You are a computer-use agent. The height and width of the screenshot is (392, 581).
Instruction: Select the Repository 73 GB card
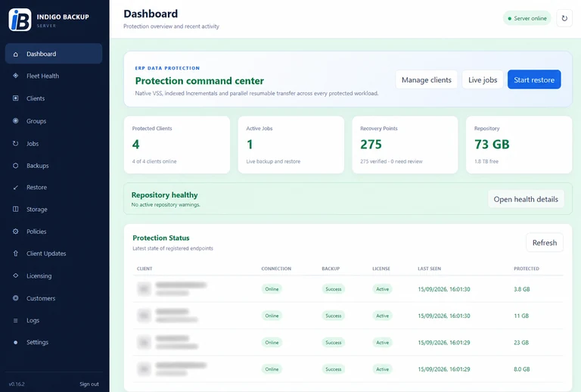click(519, 145)
